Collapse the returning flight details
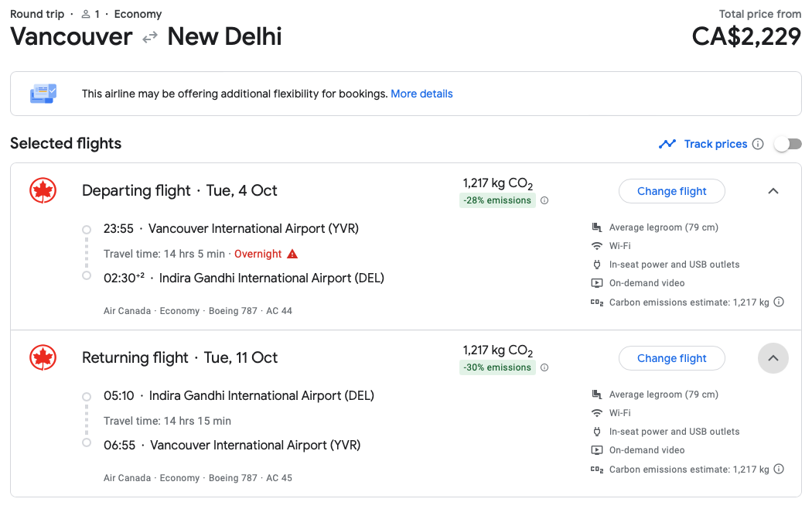The width and height of the screenshot is (812, 509). 773,358
